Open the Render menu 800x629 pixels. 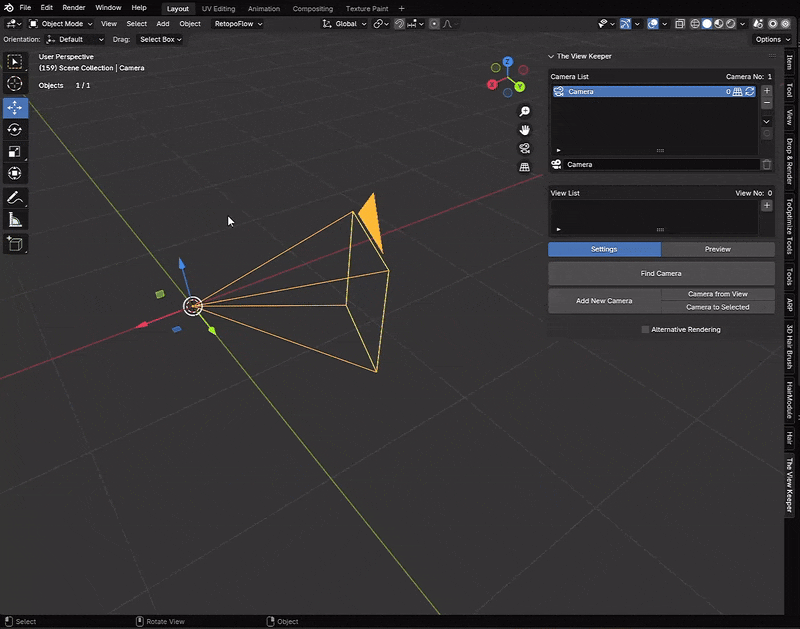coord(73,8)
